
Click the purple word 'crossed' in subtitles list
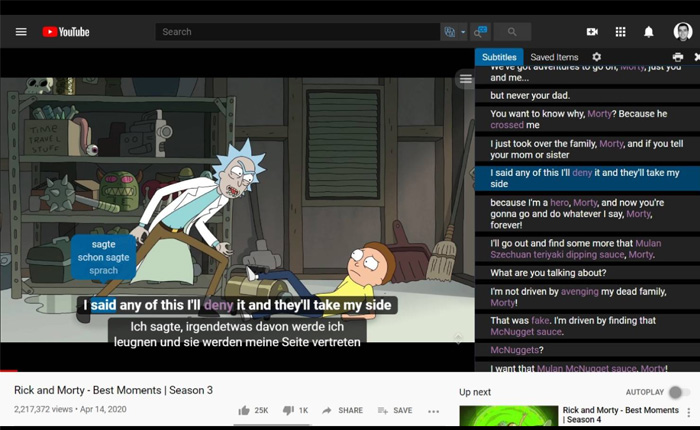tap(507, 125)
